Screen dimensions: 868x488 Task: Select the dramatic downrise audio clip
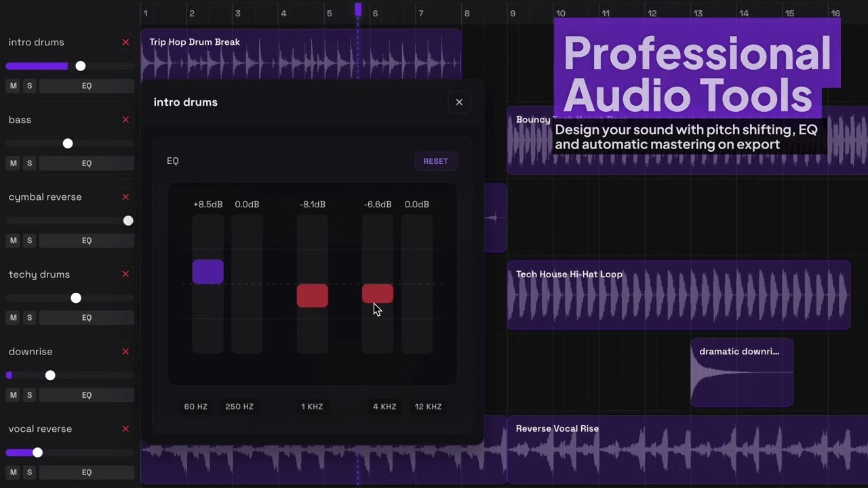click(741, 373)
